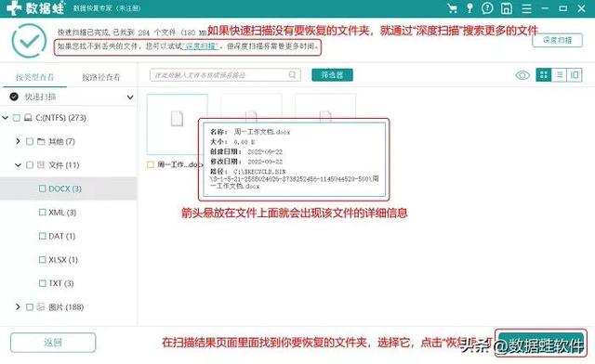Open the hamburger menu icon
595x364 pixels.
[526, 8]
